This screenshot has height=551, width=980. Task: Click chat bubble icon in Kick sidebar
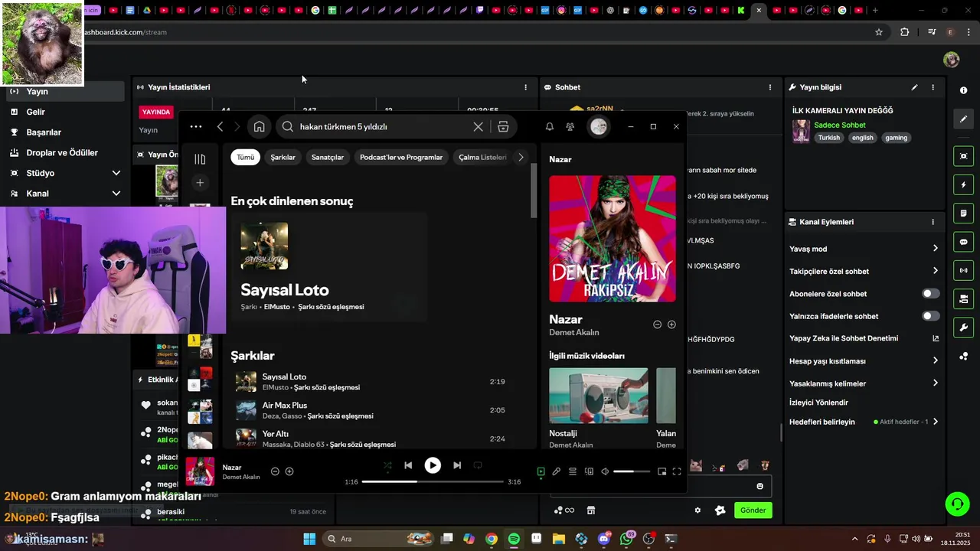point(963,242)
